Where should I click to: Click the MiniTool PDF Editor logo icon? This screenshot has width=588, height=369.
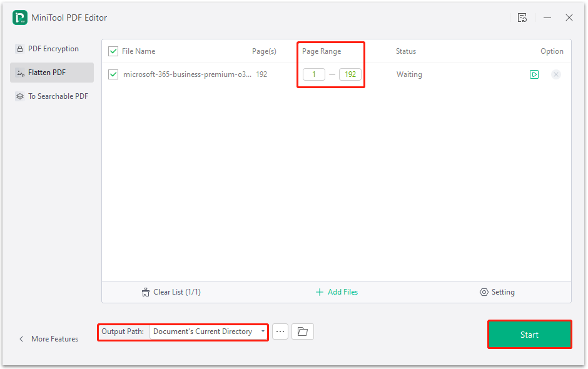click(x=19, y=18)
